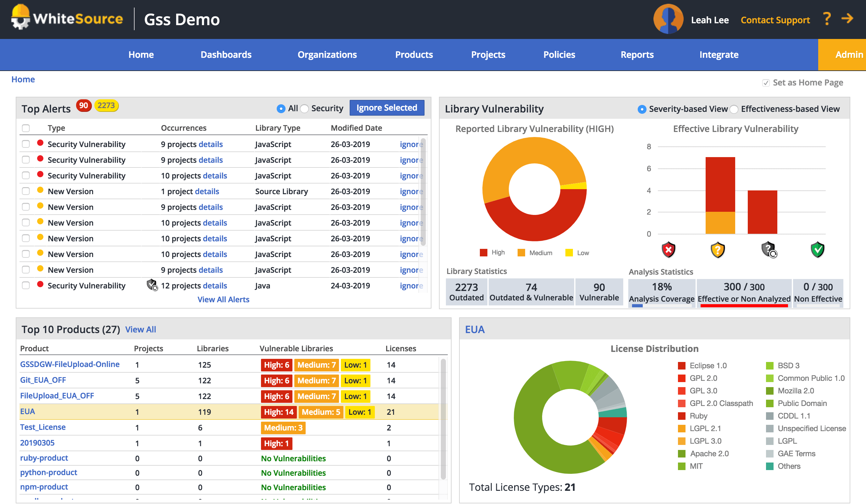Ignore the Java Security Vulnerability alert
Image resolution: width=866 pixels, height=504 pixels.
411,286
